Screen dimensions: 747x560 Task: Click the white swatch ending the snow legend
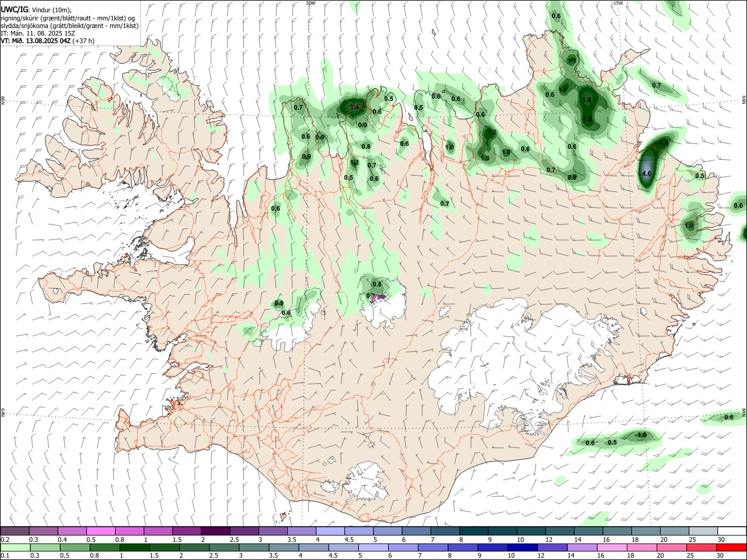(x=731, y=531)
